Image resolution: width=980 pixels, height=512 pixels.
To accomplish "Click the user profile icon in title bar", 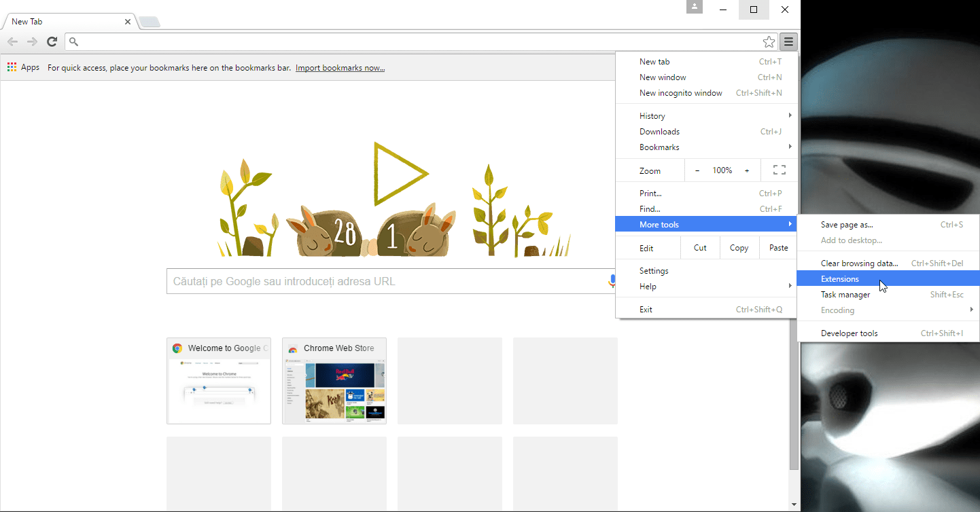I will coord(694,7).
